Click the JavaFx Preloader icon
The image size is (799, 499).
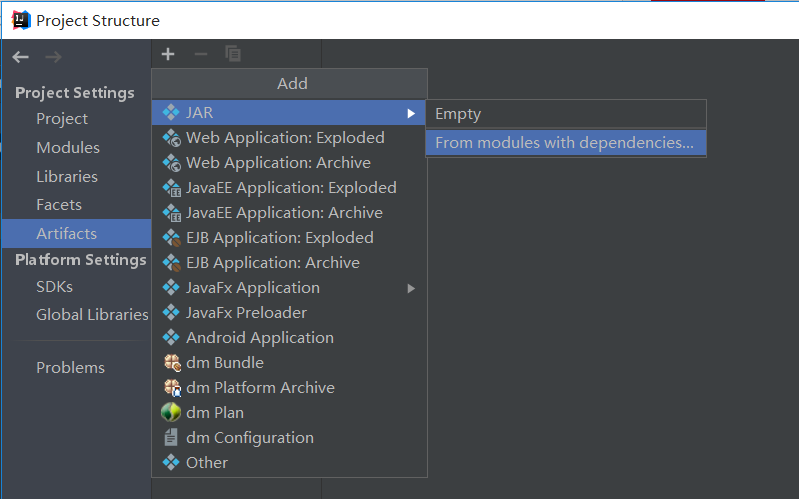pos(171,312)
